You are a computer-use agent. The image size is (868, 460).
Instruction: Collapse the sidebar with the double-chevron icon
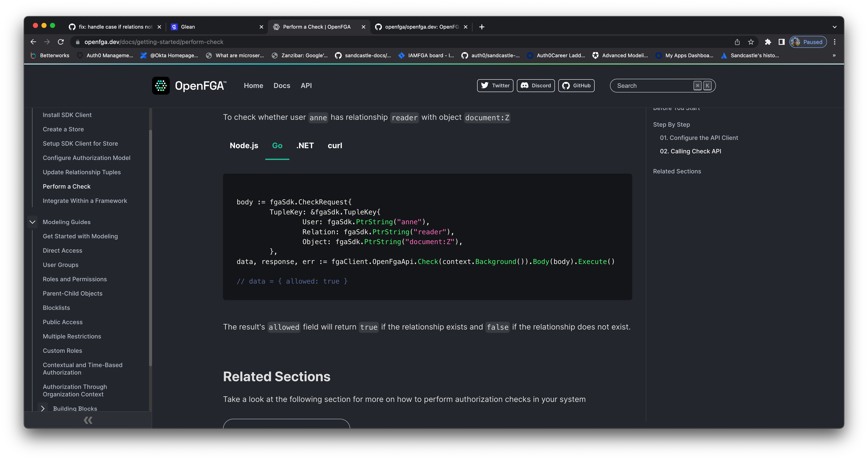tap(88, 420)
